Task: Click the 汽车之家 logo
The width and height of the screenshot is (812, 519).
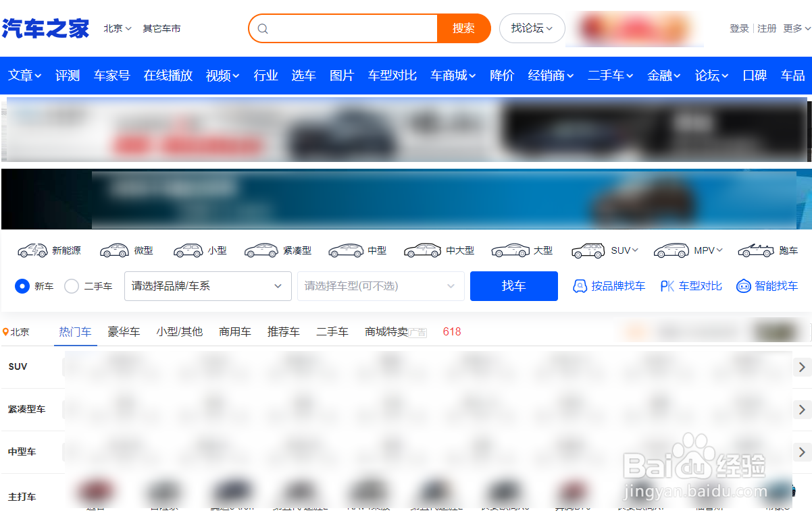Action: pyautogui.click(x=45, y=28)
